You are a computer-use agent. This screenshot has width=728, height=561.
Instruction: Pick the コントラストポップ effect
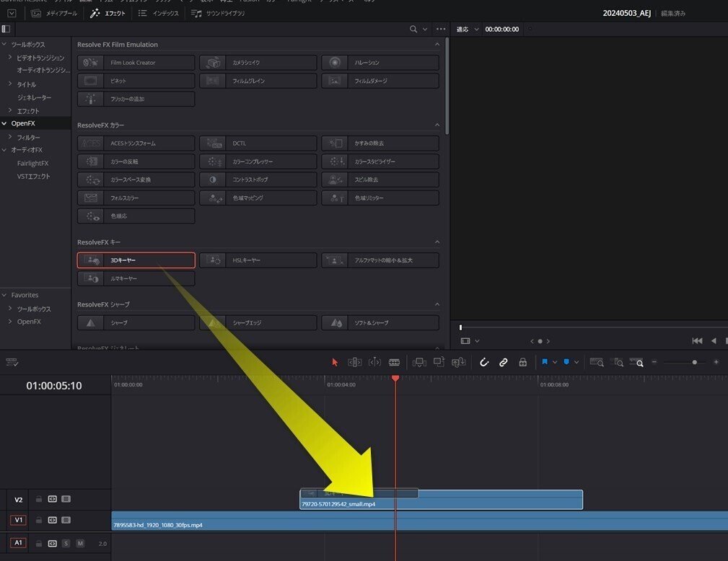pyautogui.click(x=258, y=180)
